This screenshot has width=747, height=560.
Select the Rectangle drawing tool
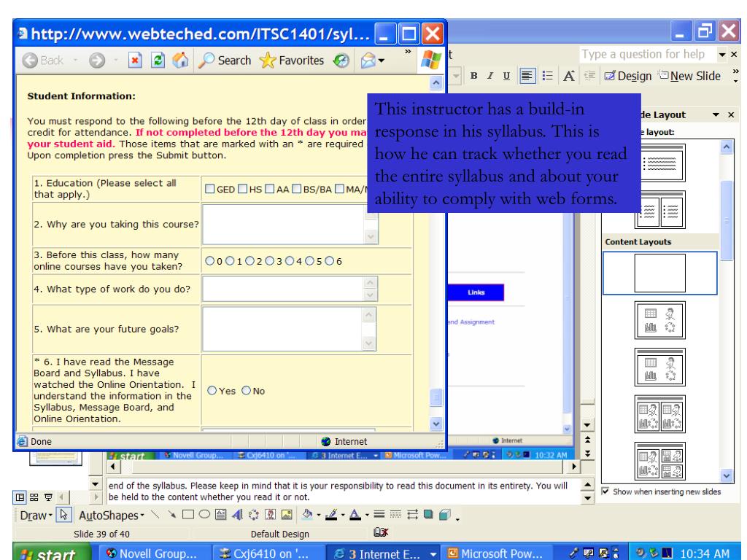tap(188, 515)
